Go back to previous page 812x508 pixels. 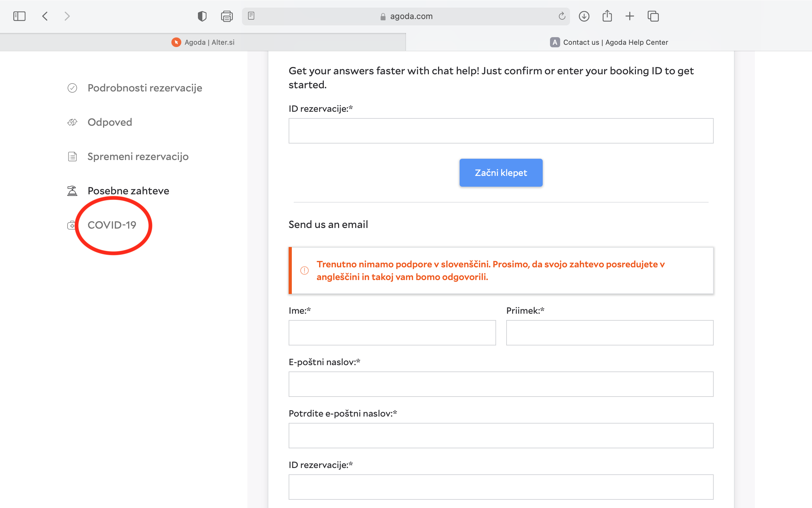pyautogui.click(x=45, y=16)
